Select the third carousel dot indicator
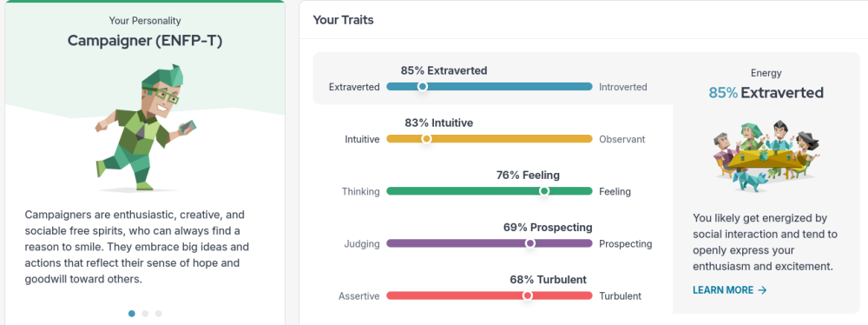868x325 pixels. (158, 314)
